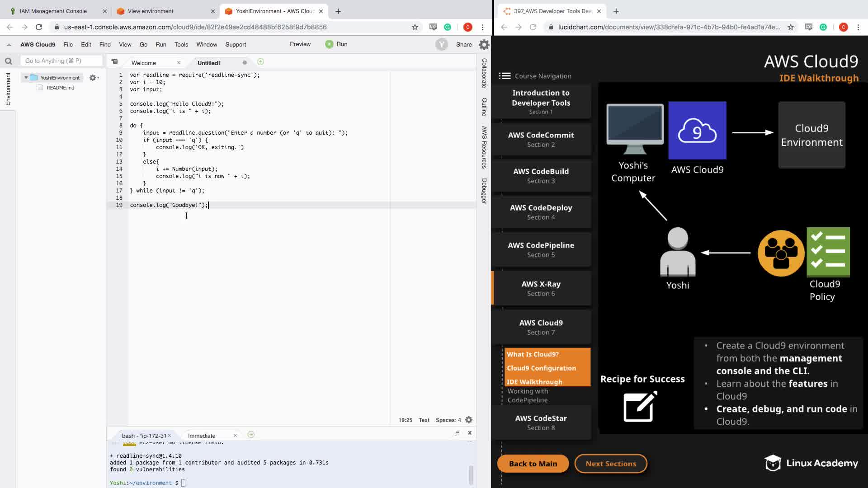Click the Go to Anything search field

click(61, 61)
